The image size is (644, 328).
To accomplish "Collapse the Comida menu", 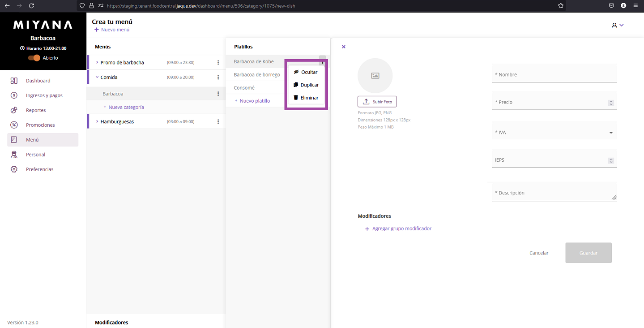I will (97, 77).
